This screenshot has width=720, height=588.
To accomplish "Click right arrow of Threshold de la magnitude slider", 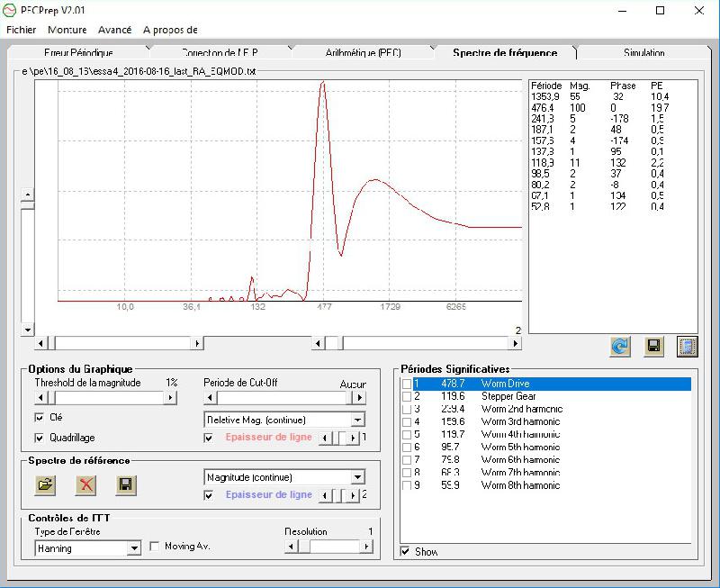I will (170, 398).
